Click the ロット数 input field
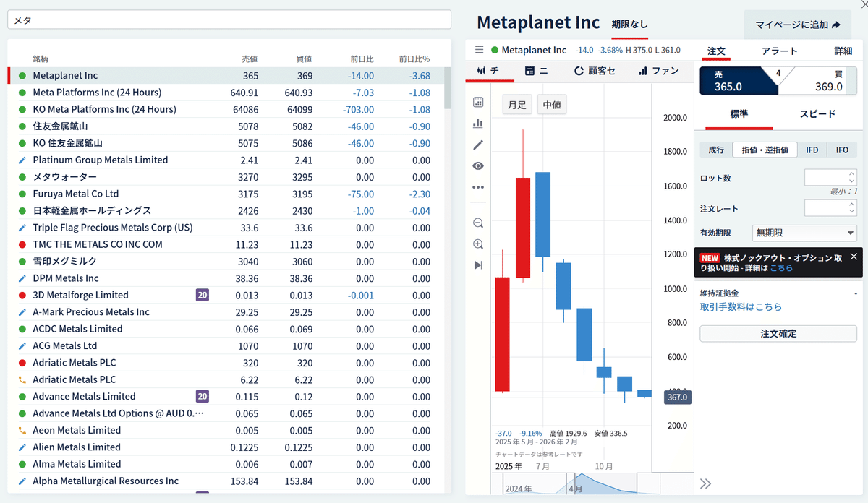This screenshot has width=868, height=503. click(826, 177)
